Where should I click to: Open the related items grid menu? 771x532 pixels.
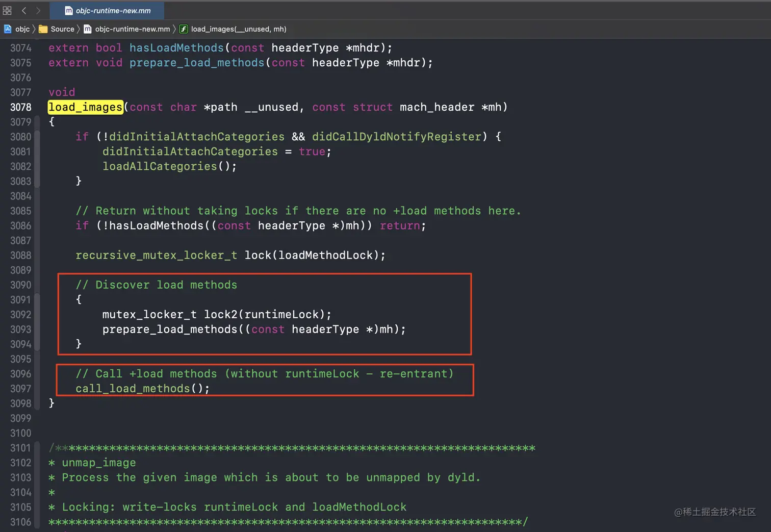tap(7, 10)
